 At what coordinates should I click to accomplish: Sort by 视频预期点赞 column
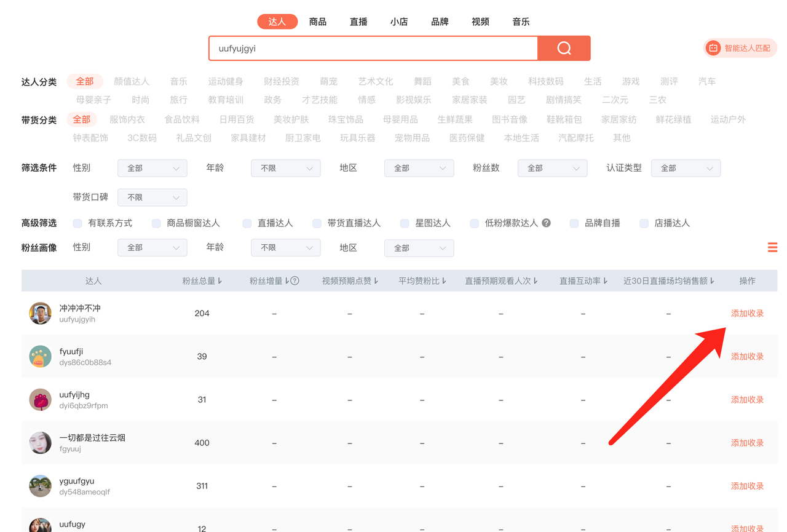tap(350, 281)
